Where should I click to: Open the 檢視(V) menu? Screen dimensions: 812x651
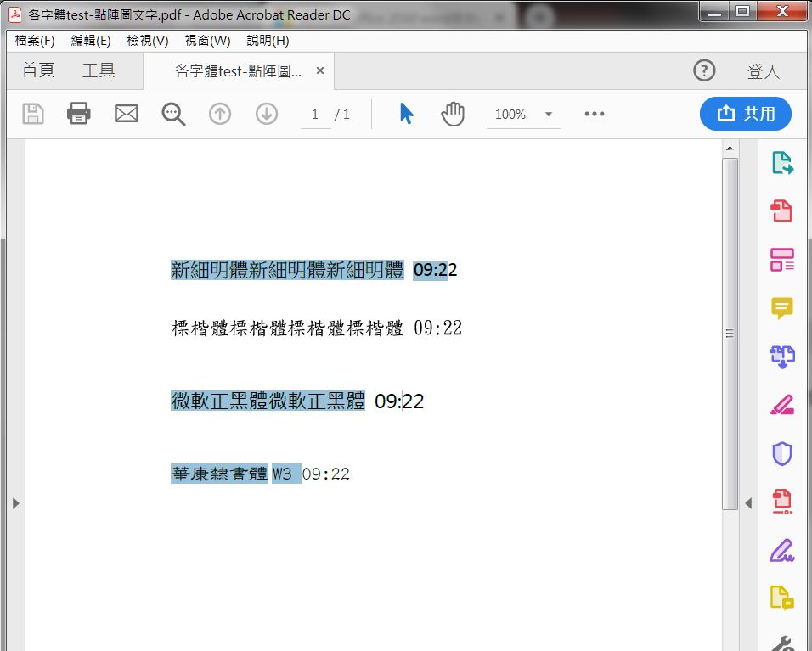click(x=148, y=41)
